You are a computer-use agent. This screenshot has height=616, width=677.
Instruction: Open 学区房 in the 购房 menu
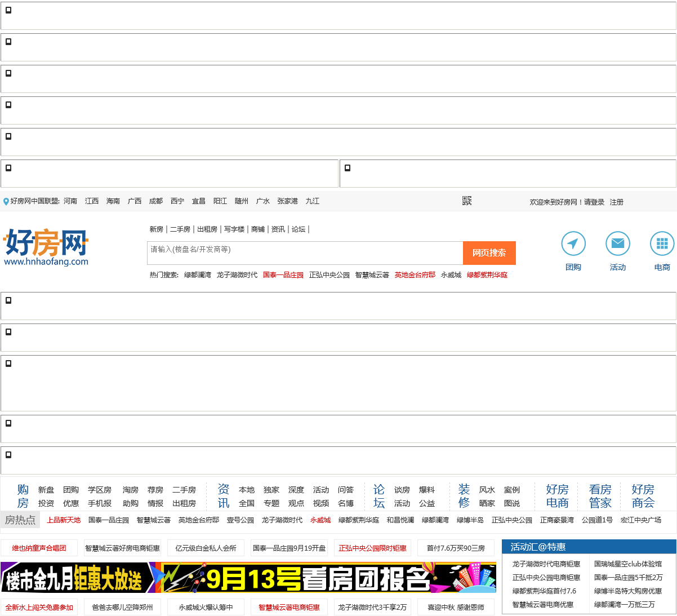100,490
